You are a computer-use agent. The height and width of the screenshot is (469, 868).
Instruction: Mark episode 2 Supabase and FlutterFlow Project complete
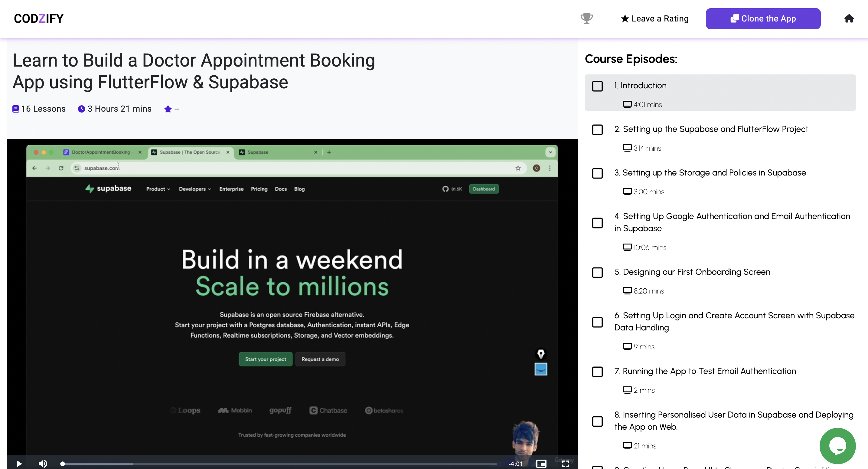[597, 130]
